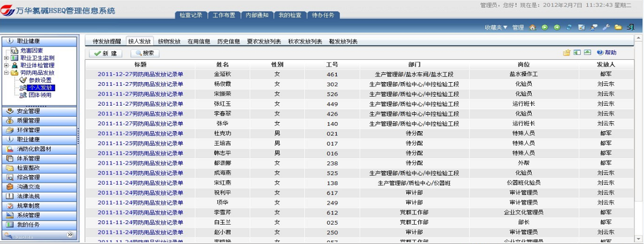Open 按物发放 tab
Screen dimensions: 644x244
click(x=169, y=42)
